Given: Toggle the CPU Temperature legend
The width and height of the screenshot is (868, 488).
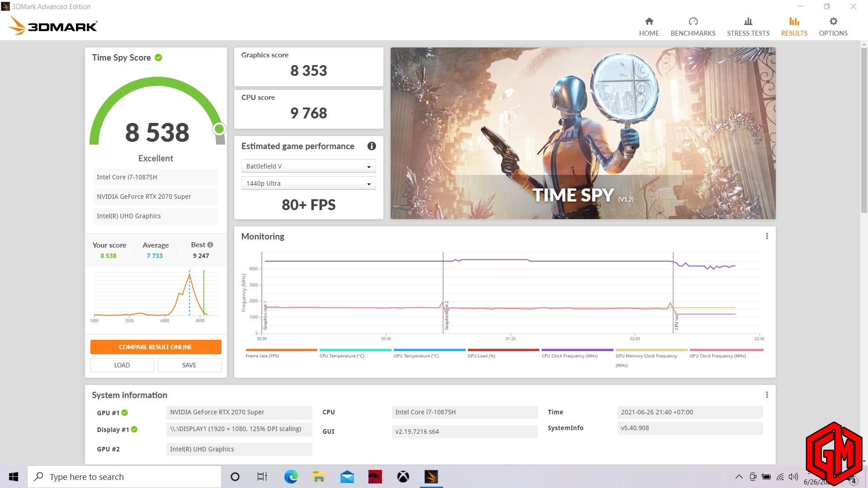Looking at the screenshot, I should tap(355, 353).
